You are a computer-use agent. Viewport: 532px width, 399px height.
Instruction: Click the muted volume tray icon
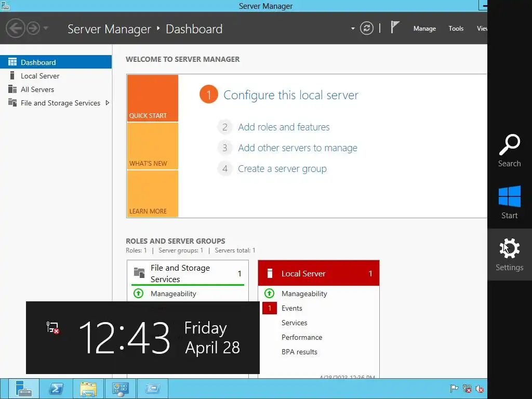click(x=480, y=389)
